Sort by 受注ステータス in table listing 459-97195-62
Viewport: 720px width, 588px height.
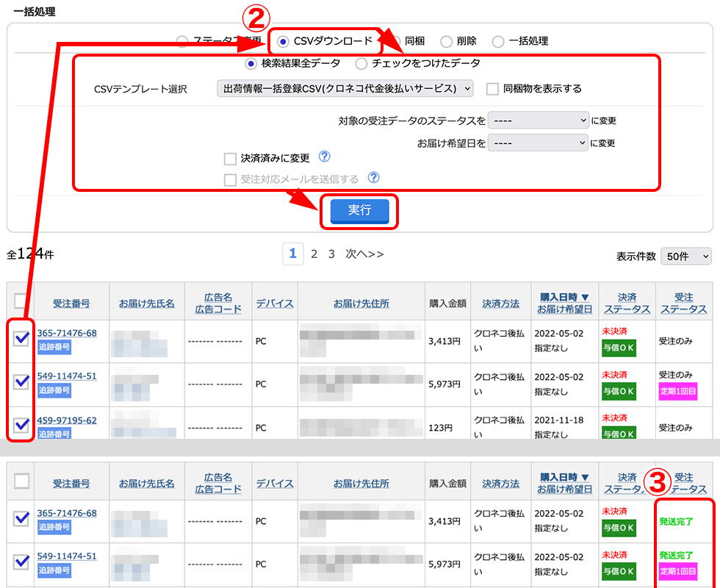pyautogui.click(x=683, y=303)
